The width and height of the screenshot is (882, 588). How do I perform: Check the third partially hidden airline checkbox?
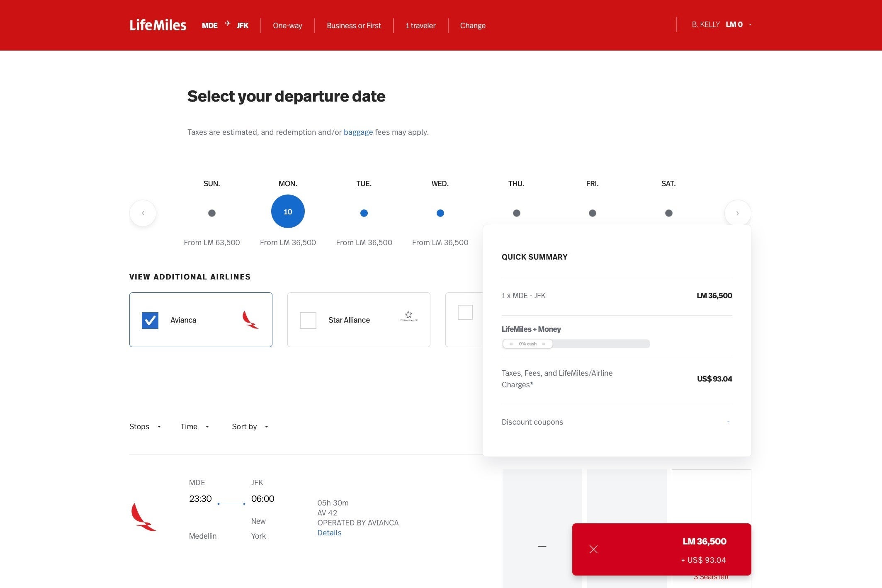click(465, 312)
